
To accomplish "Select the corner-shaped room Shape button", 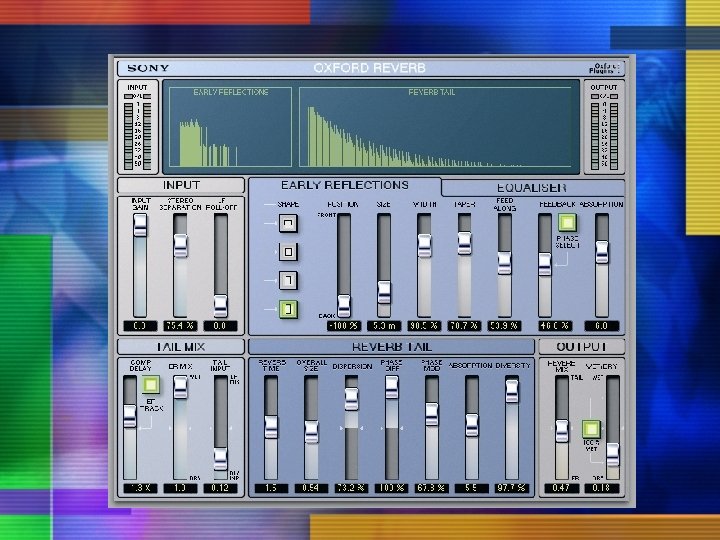I will [x=288, y=280].
